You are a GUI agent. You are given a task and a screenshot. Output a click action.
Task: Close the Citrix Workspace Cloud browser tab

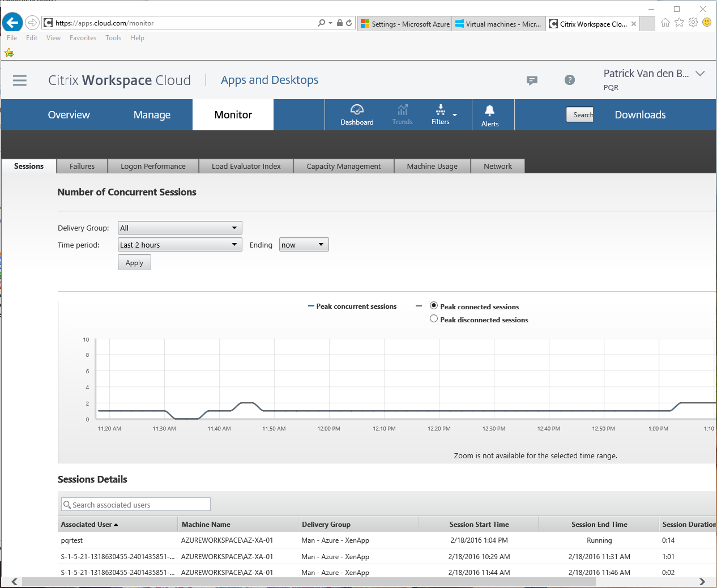pos(634,24)
